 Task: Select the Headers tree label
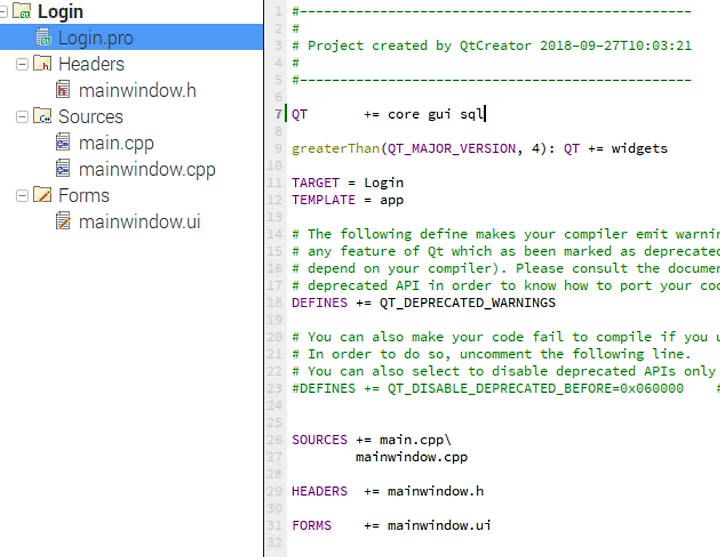coord(91,64)
